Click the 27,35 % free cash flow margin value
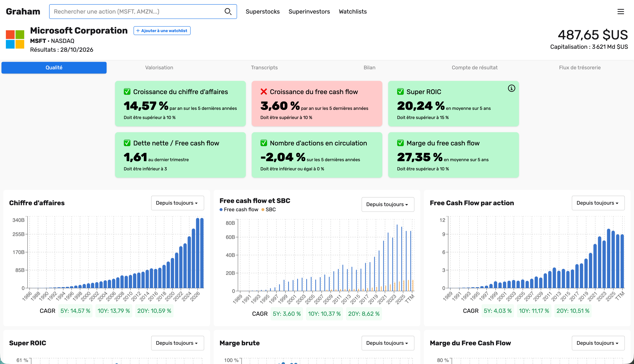The height and width of the screenshot is (364, 634). tap(420, 158)
